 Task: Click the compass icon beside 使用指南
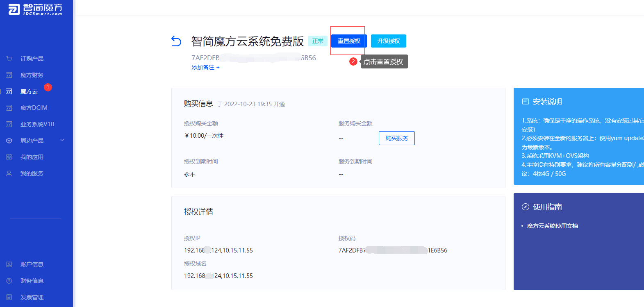point(525,207)
